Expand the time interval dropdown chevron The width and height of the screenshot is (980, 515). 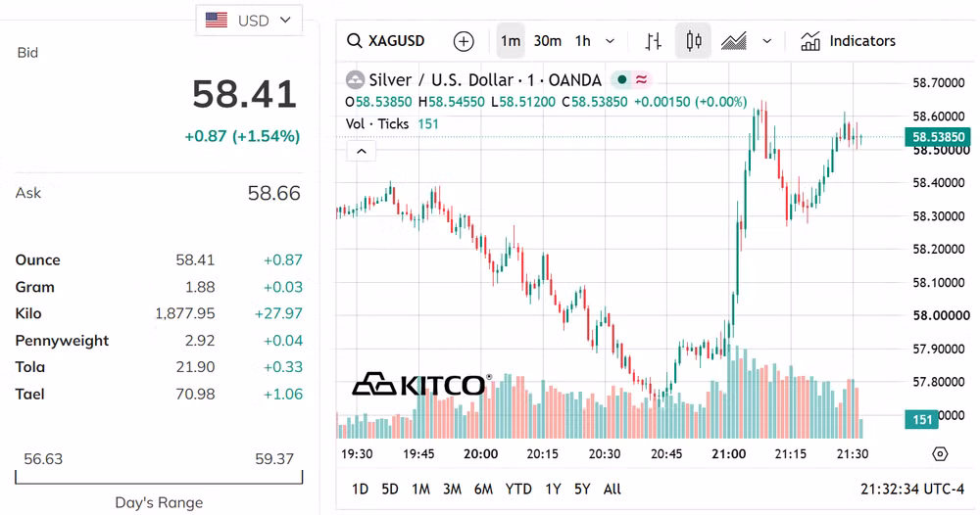pyautogui.click(x=610, y=41)
